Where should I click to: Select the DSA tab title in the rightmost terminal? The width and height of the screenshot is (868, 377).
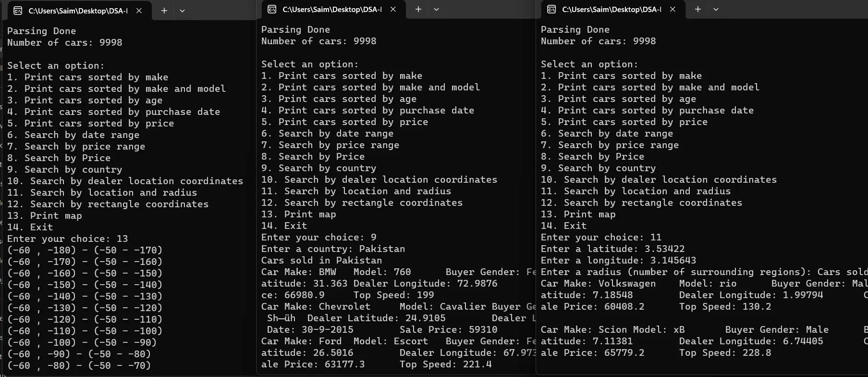611,9
